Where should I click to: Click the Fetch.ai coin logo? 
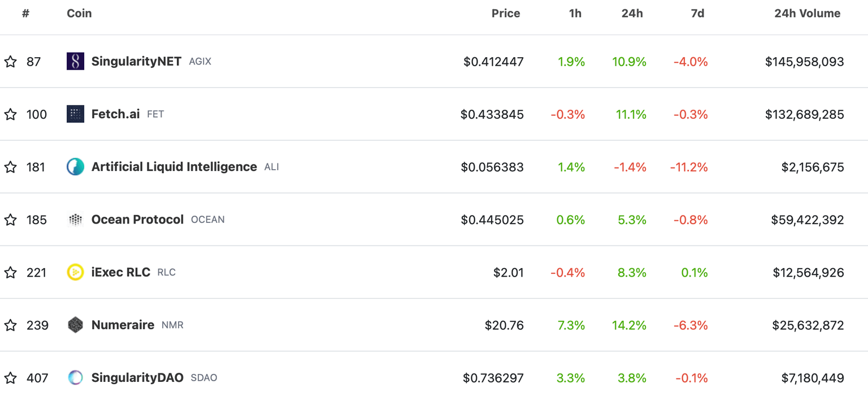click(75, 114)
